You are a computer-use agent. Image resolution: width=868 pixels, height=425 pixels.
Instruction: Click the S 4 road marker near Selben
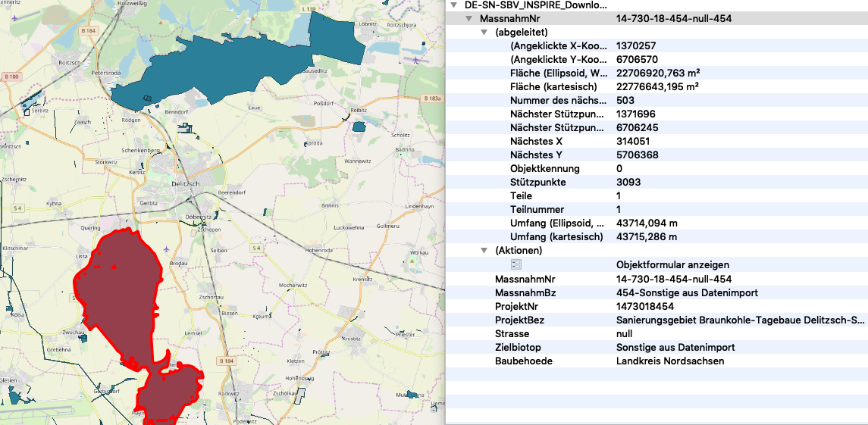pos(257,248)
